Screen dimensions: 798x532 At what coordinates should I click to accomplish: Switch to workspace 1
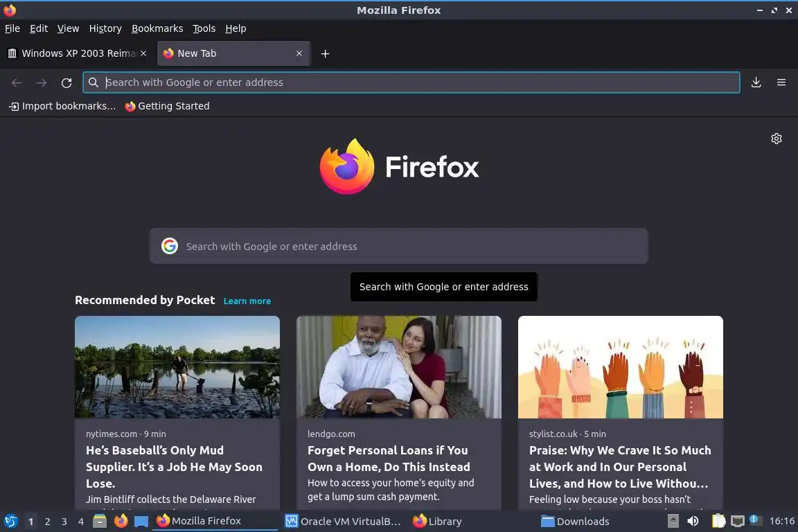click(31, 522)
